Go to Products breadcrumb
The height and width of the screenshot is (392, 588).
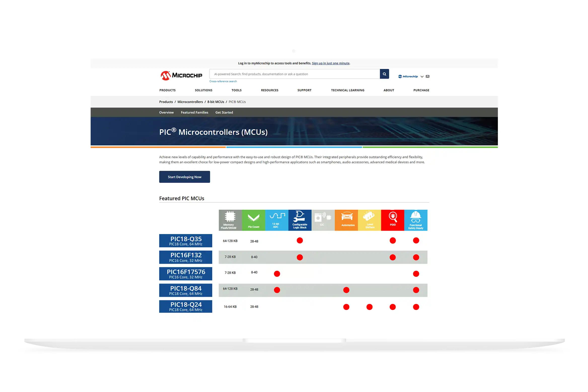(x=166, y=102)
